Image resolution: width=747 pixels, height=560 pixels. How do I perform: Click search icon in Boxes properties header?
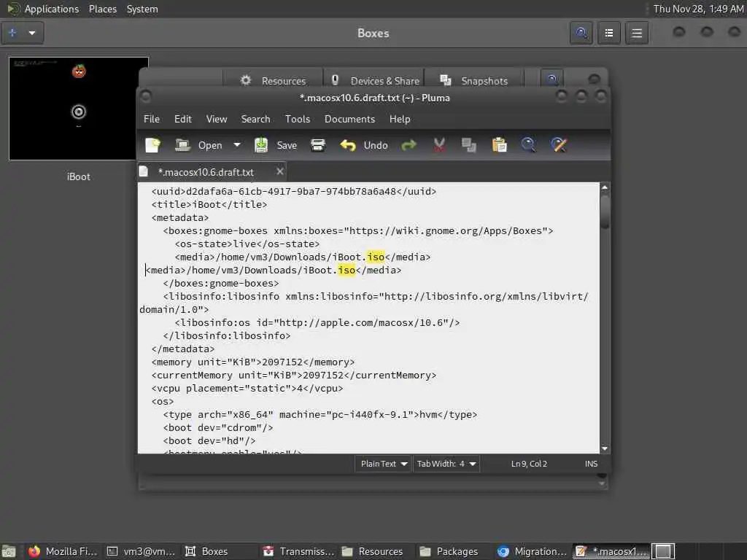click(x=551, y=79)
